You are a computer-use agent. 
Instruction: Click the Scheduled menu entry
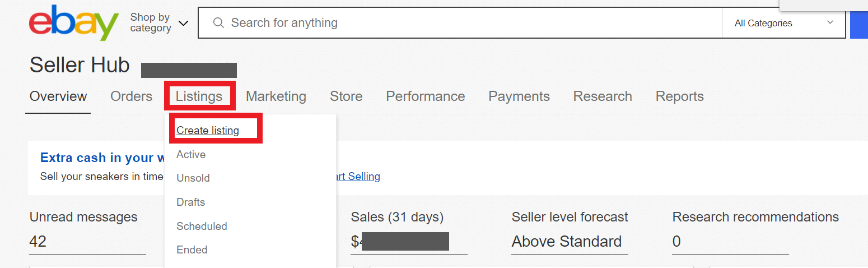coord(202,226)
